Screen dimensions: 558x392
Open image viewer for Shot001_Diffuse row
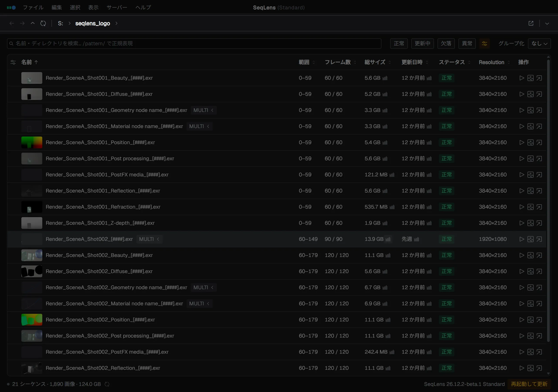coord(530,94)
